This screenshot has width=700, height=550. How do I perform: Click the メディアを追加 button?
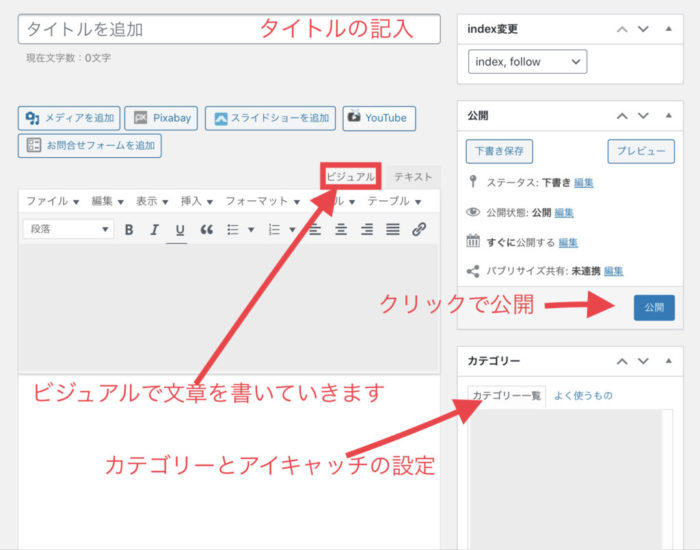coord(69,118)
